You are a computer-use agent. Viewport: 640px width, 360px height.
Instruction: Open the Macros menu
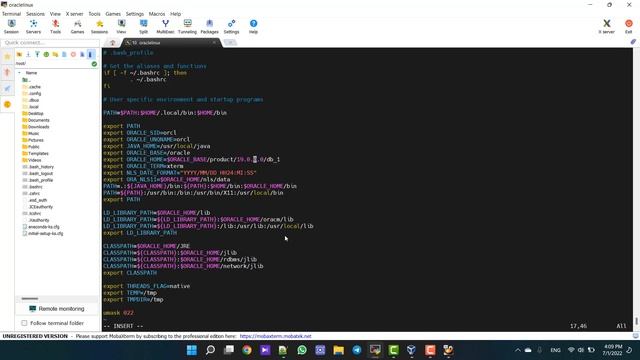pos(157,14)
